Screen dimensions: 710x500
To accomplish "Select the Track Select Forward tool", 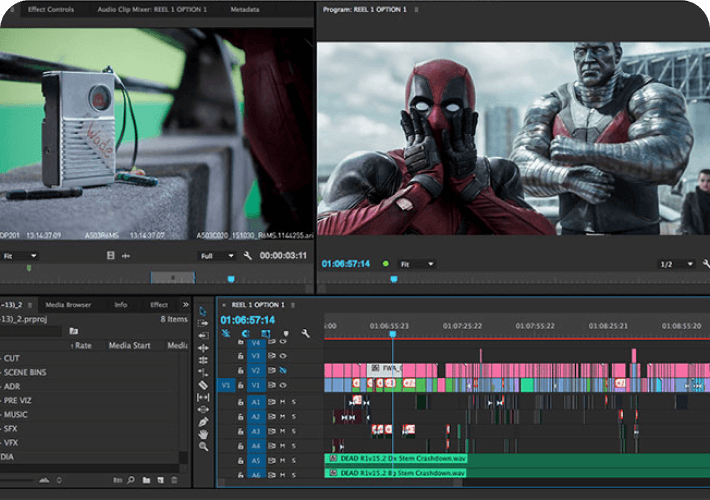I will pos(203,323).
